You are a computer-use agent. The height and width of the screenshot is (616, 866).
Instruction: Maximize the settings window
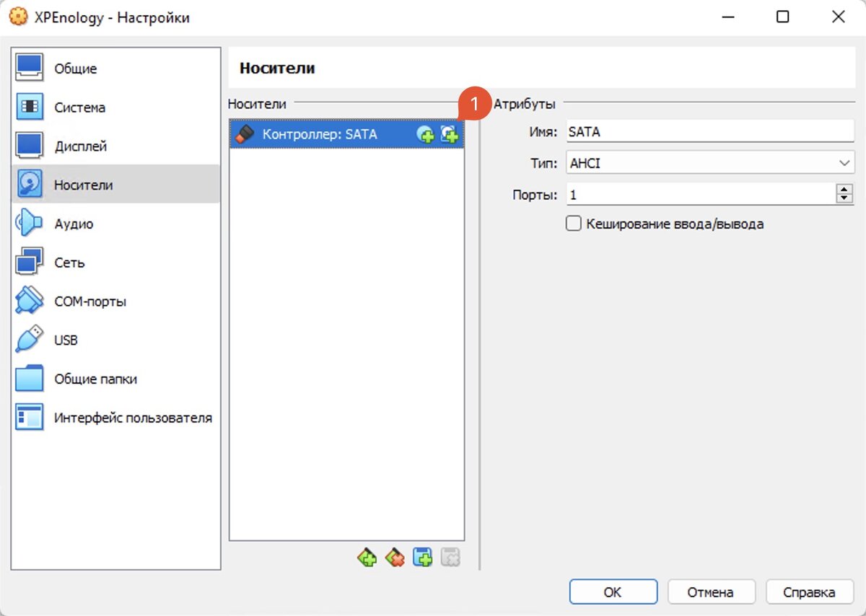click(x=782, y=17)
